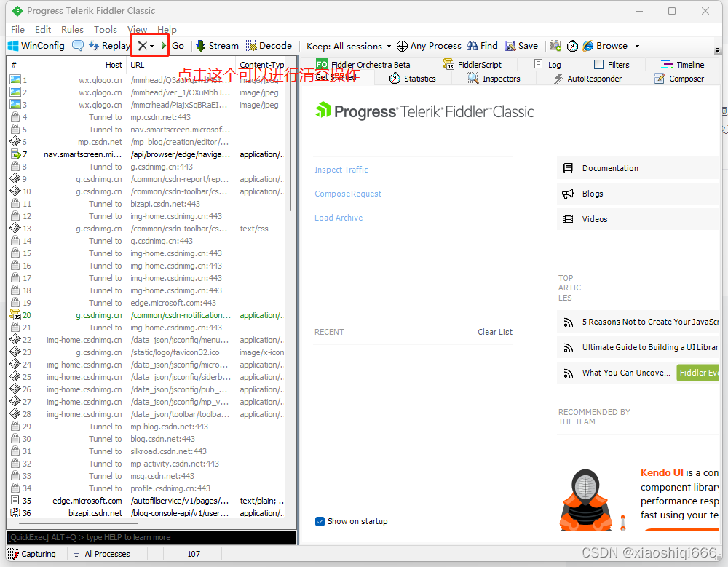
Task: Launch Browse in Internet Explorer
Action: point(606,46)
